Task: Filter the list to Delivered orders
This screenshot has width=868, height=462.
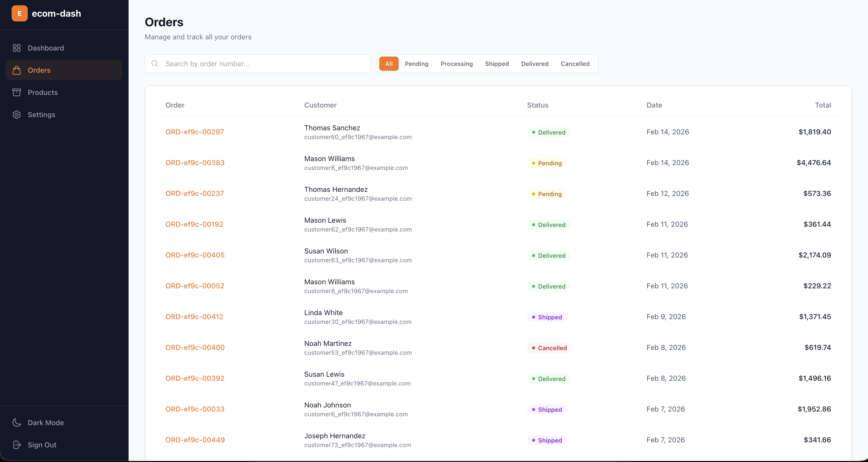Action: pyautogui.click(x=534, y=64)
